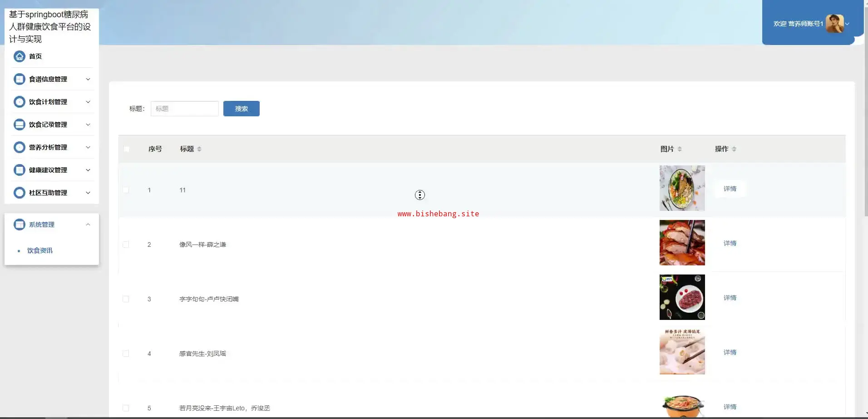The image size is (868, 419).
Task: Sort by 图片 column arrows
Action: (680, 149)
